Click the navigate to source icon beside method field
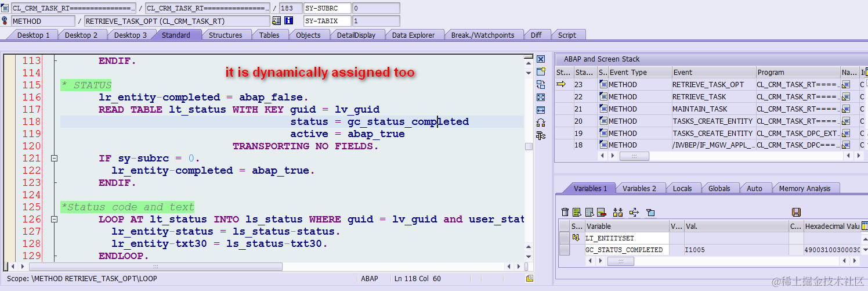The height and width of the screenshot is (291, 868). coord(276,21)
